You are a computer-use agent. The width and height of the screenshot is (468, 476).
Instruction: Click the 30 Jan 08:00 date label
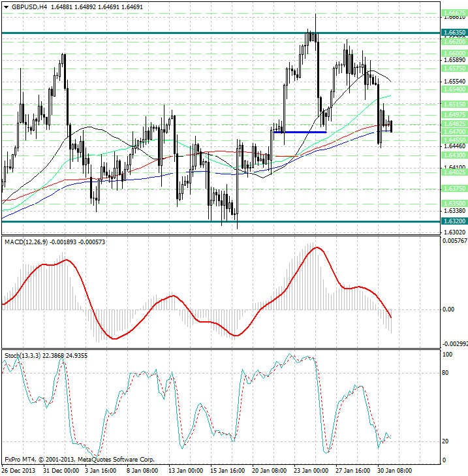point(395,470)
